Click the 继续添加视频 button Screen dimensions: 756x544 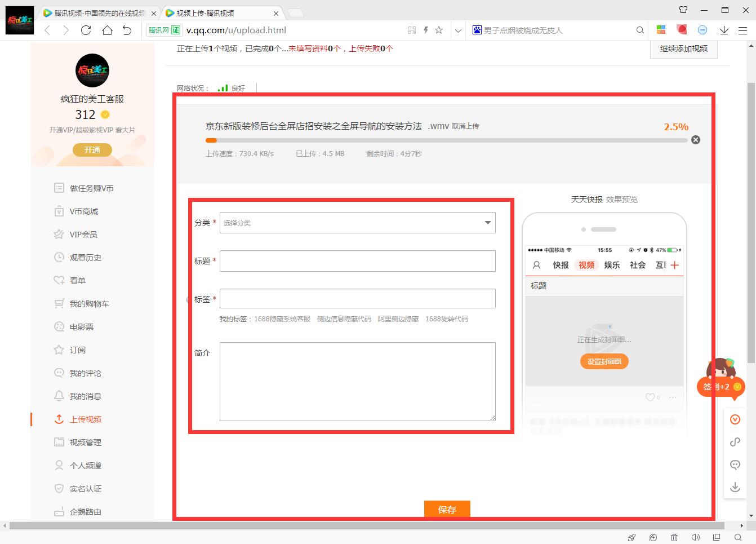684,48
